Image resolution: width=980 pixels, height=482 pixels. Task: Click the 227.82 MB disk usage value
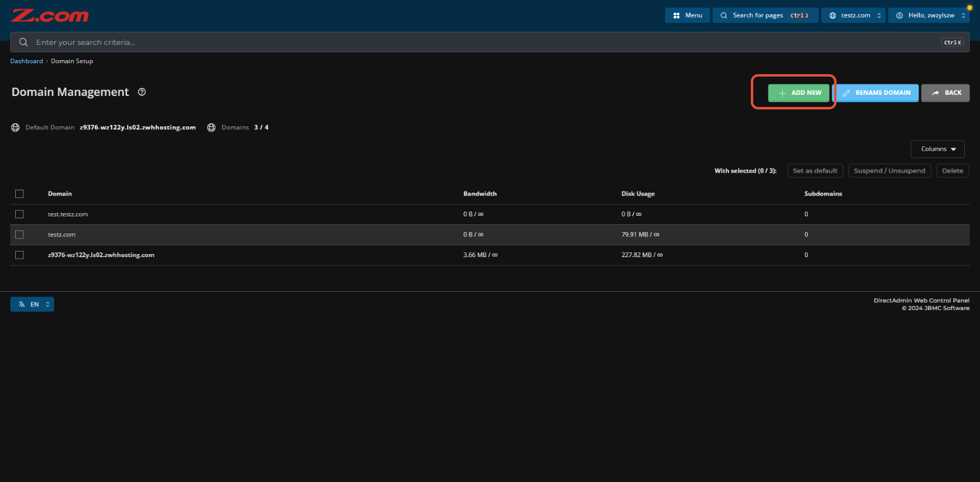point(642,255)
